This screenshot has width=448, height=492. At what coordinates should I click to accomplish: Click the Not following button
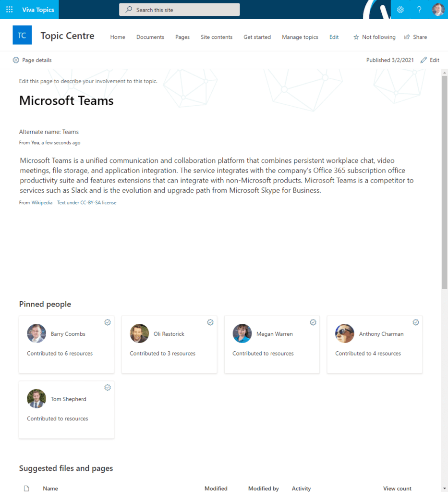pos(375,37)
